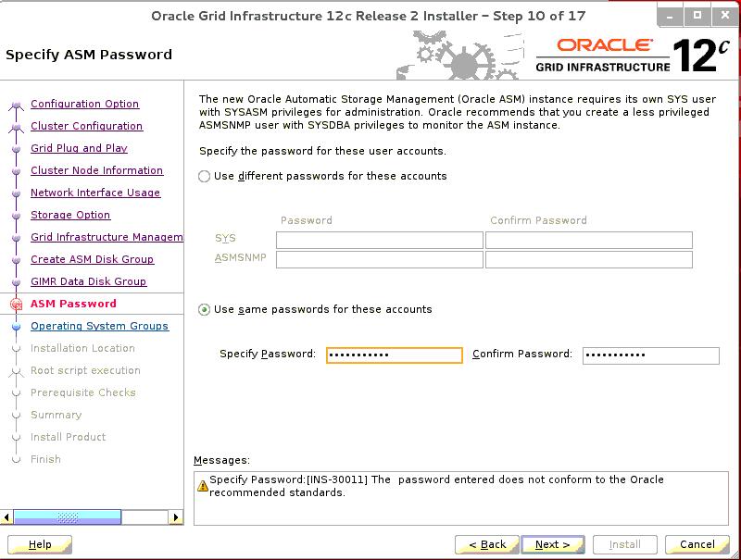
Task: Select Use different passwords radio button
Action: (204, 177)
